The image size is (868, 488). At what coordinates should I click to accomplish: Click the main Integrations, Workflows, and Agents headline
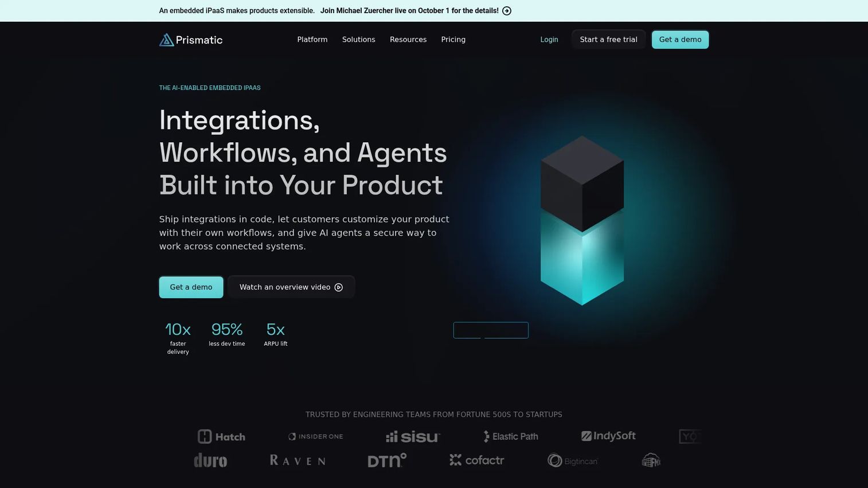pyautogui.click(x=303, y=153)
